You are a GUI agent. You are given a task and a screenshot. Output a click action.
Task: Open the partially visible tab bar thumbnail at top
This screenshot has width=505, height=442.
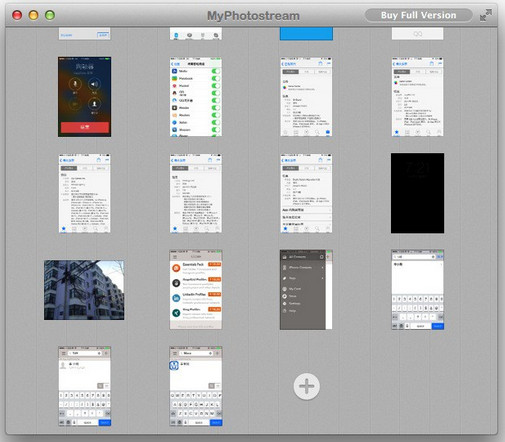196,34
